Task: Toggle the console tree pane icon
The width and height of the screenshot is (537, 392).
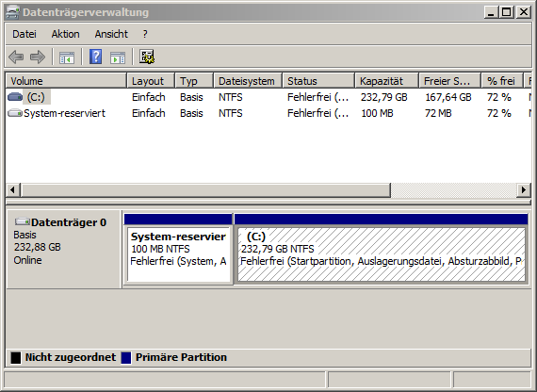Action: [x=67, y=57]
